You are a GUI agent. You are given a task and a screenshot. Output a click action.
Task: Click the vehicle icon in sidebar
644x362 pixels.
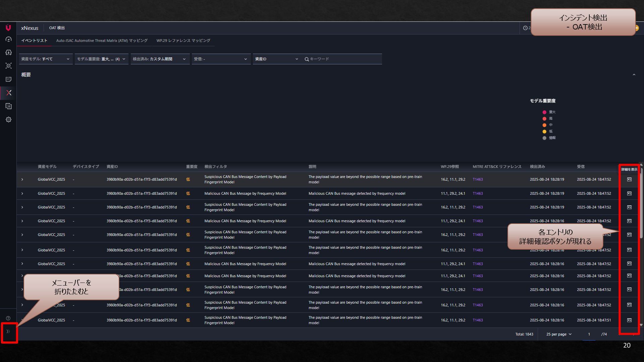point(8,53)
